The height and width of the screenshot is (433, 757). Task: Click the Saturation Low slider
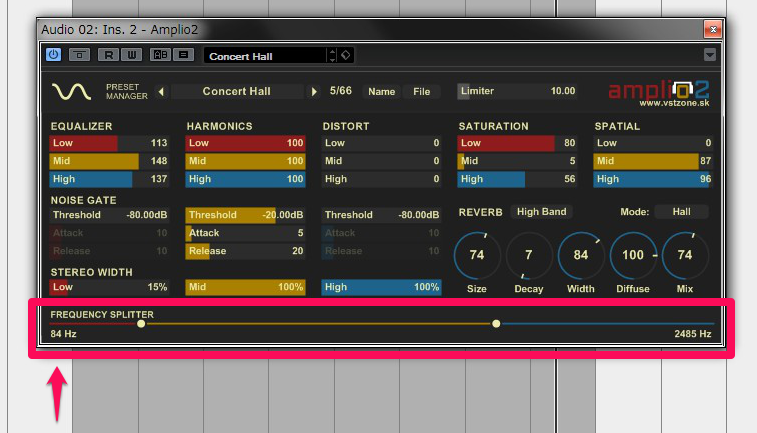tap(517, 143)
